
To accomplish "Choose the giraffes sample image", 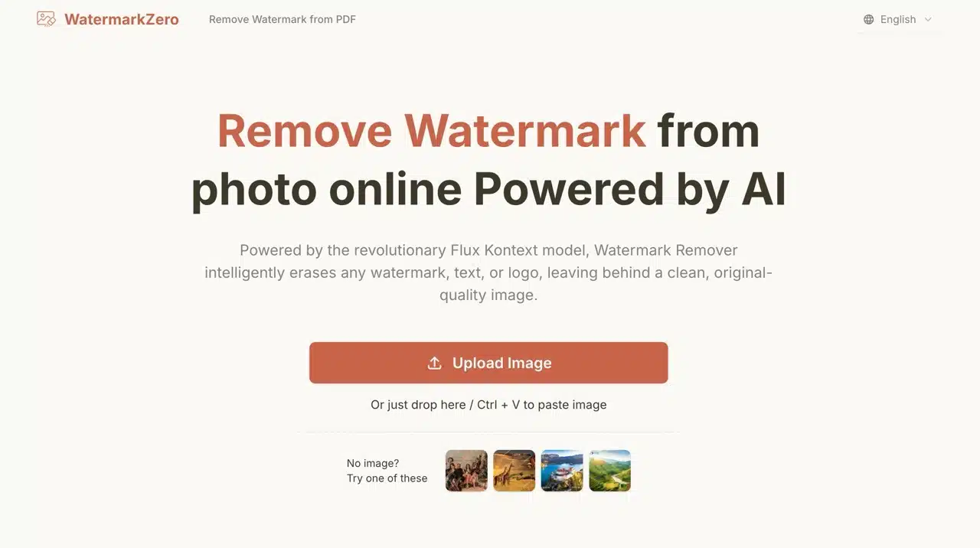I will [514, 470].
